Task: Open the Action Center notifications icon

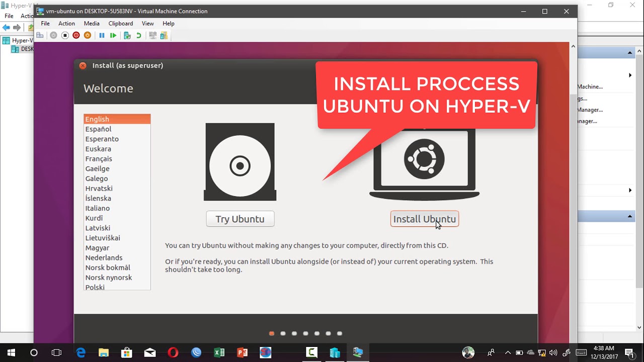Action: [629, 352]
